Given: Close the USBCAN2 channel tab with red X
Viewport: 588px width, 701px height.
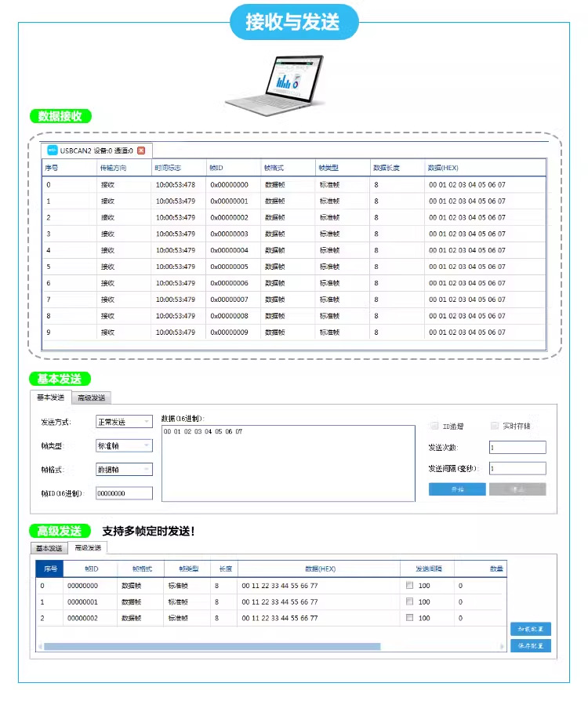Looking at the screenshot, I should tap(141, 151).
